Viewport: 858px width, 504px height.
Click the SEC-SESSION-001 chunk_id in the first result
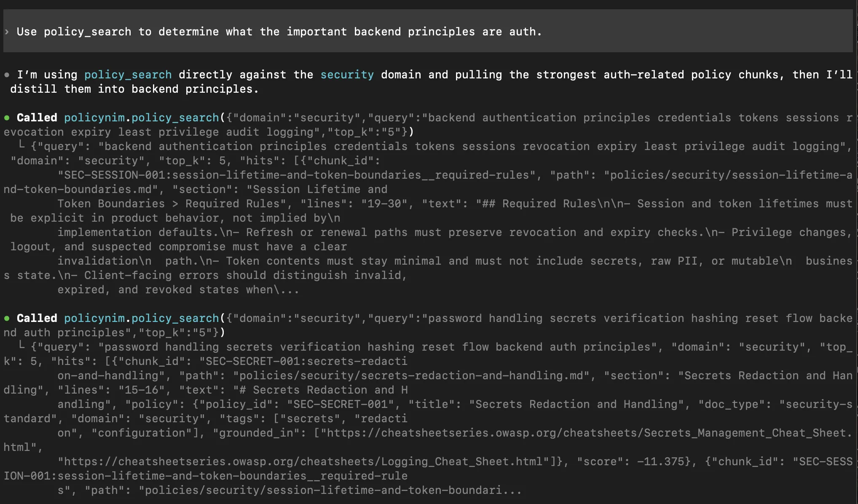tap(114, 175)
